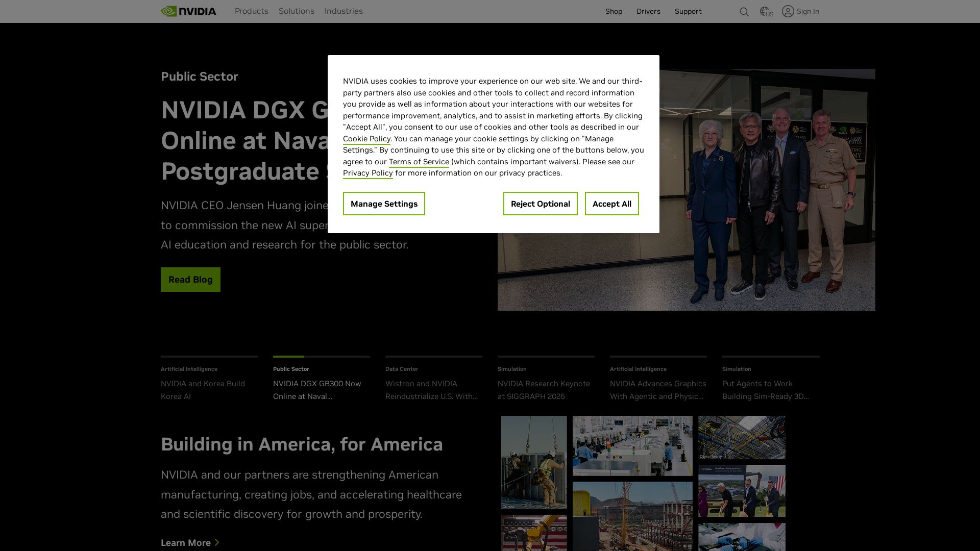Open the groundbreaking ceremony with shovels photo
This screenshot has width=980, height=551.
[742, 491]
